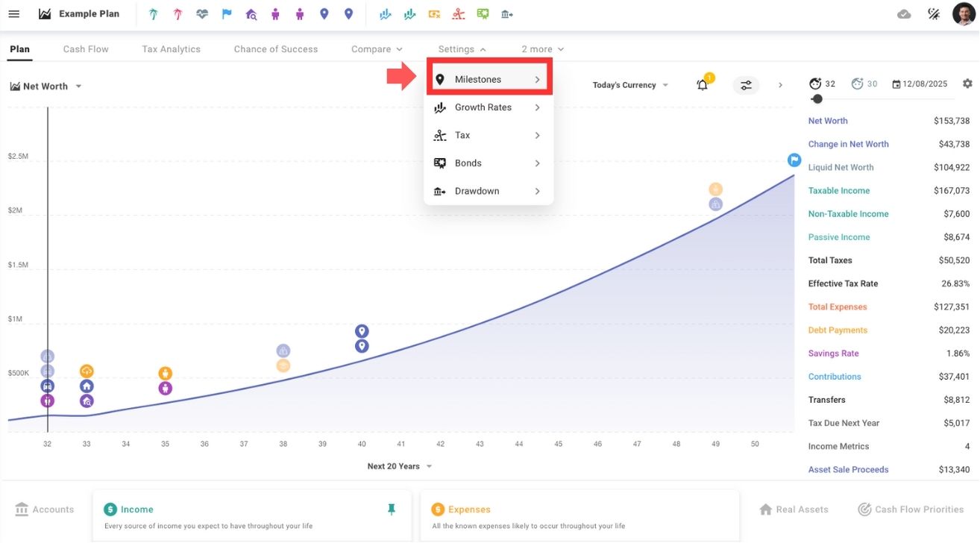Click the Accounts button at the bottom
Viewport: 980px width, 543px height.
45,509
